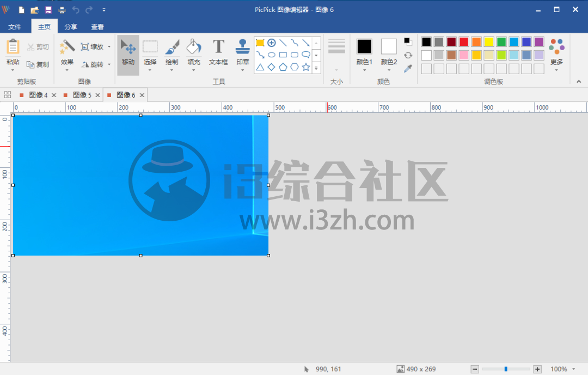Switch to 图像 4 document tab
The width and height of the screenshot is (588, 375).
(x=38, y=95)
